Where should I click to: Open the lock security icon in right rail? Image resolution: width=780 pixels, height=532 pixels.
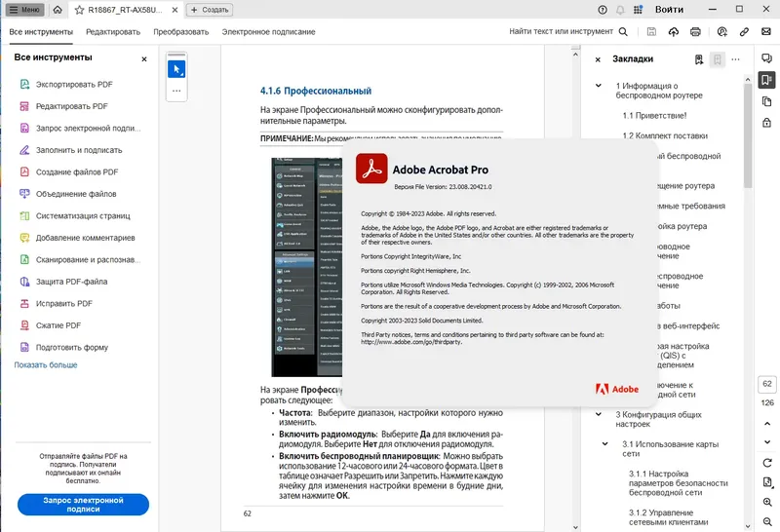766,123
